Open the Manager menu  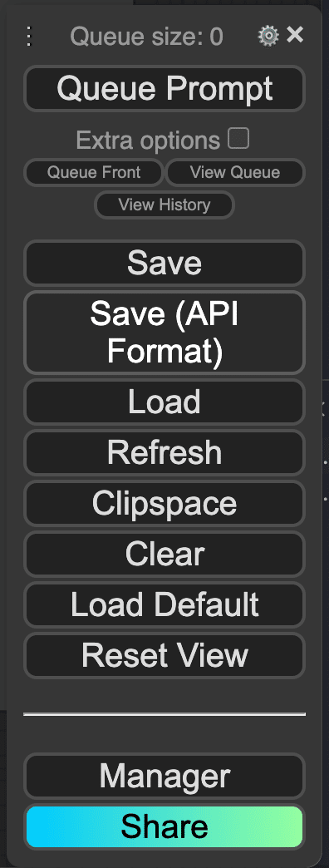164,777
